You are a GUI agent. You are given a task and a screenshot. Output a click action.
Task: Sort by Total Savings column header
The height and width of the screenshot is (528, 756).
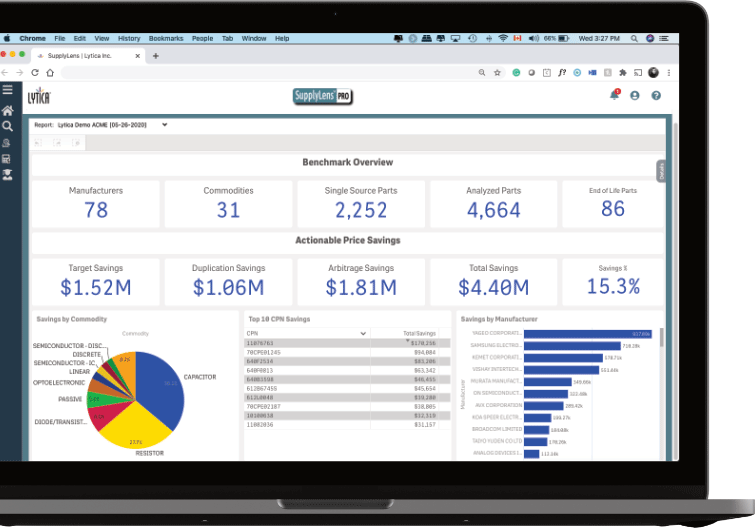(419, 333)
